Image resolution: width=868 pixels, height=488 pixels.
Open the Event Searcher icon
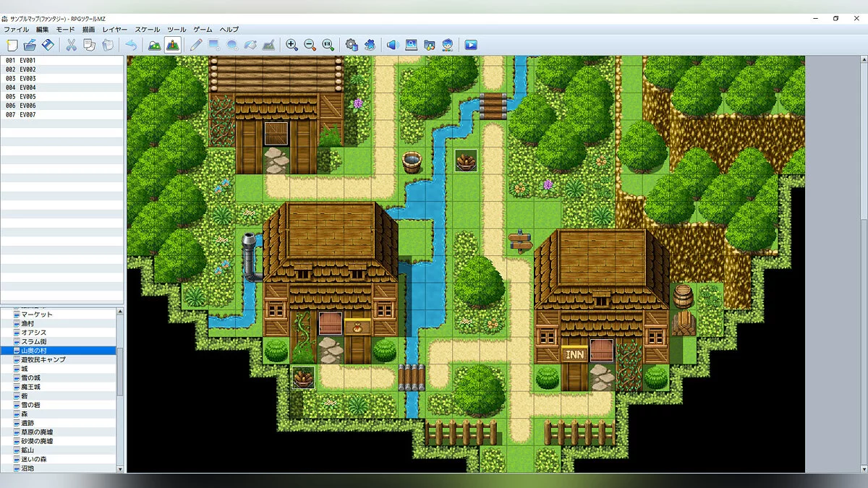[x=411, y=45]
